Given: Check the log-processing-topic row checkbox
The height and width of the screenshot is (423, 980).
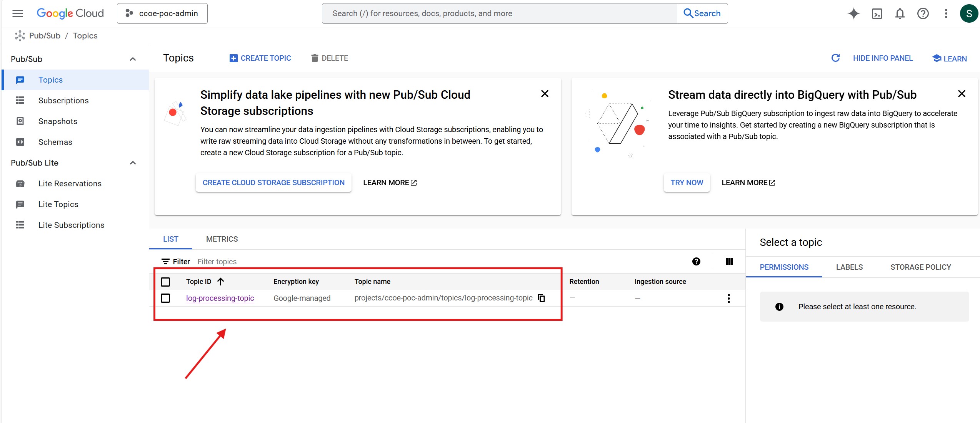Looking at the screenshot, I should (165, 298).
